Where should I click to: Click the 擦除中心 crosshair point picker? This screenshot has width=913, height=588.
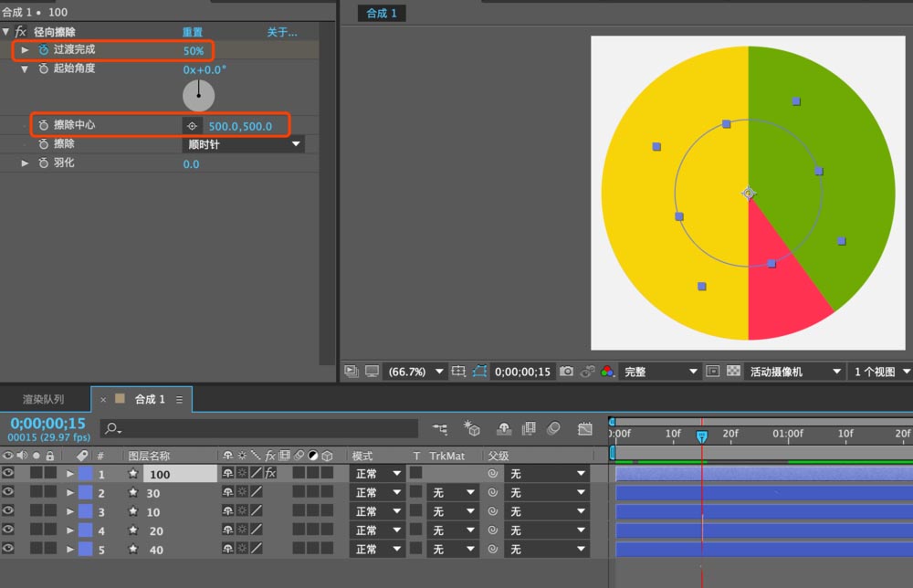pos(192,126)
